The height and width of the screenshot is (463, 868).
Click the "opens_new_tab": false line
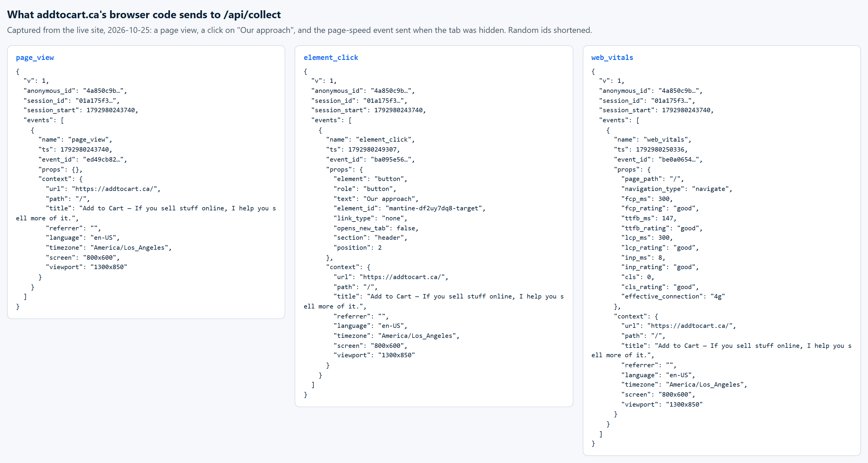click(376, 228)
